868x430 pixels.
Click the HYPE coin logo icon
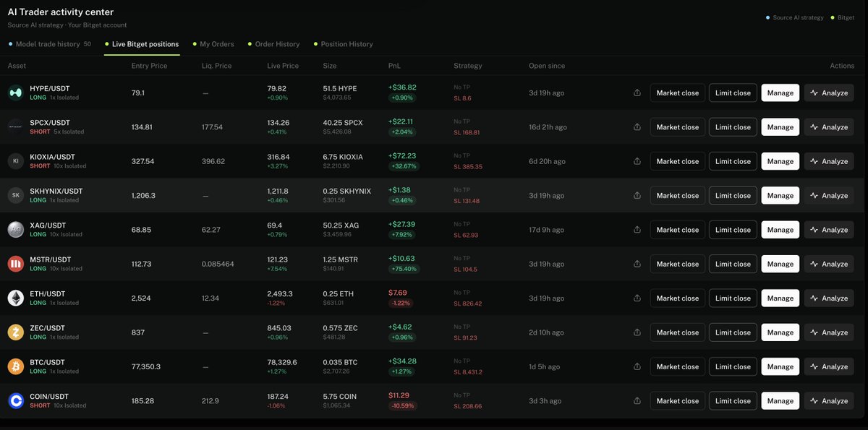(x=15, y=93)
